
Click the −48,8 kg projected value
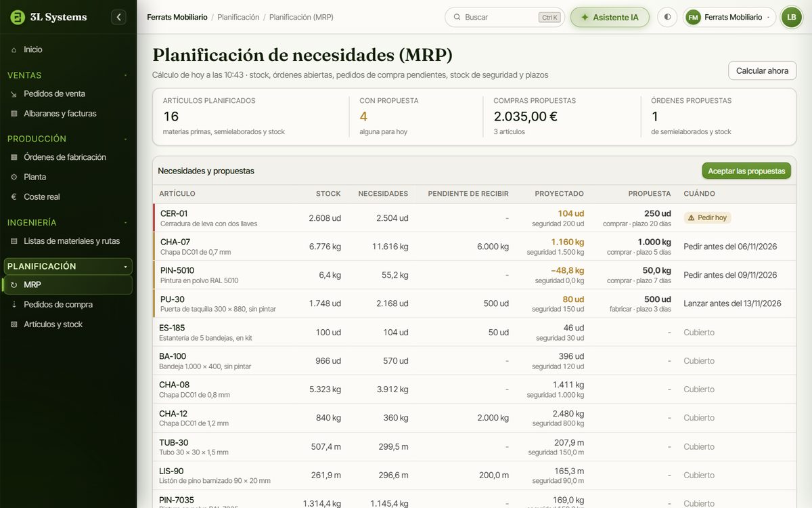point(567,270)
